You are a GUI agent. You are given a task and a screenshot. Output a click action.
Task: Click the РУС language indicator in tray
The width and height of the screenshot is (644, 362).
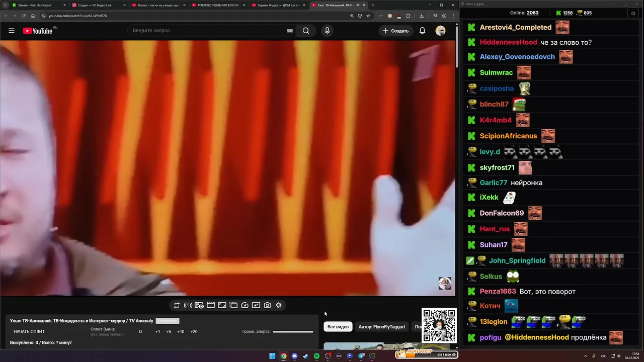[603, 356]
